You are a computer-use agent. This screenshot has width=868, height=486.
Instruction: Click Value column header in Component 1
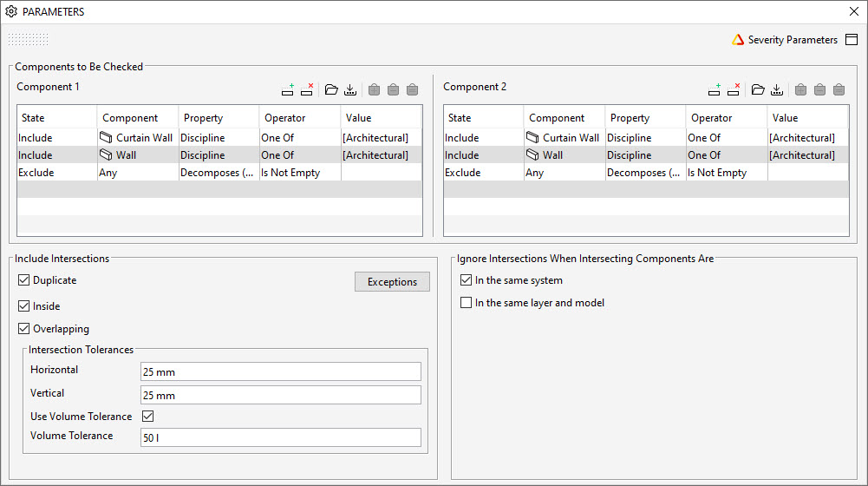click(381, 117)
